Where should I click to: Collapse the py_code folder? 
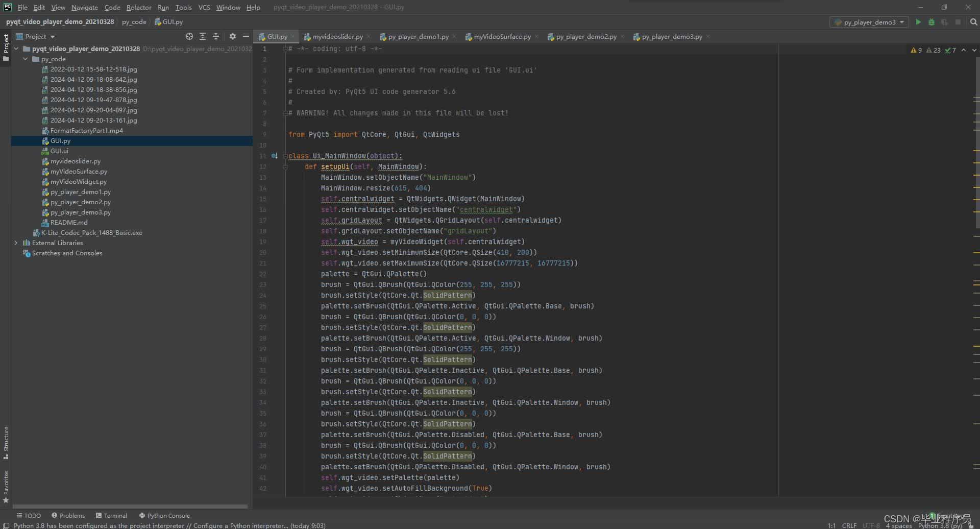[x=26, y=59]
